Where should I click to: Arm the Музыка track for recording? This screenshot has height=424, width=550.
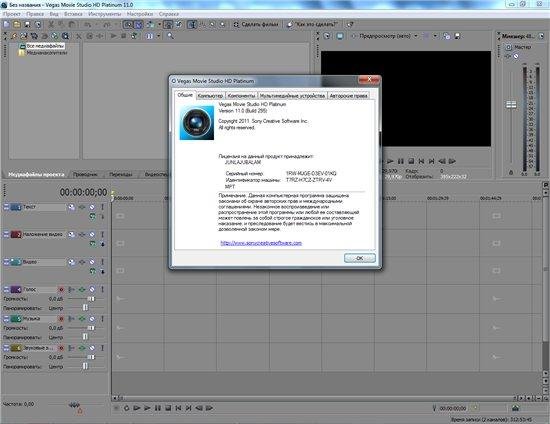[x=61, y=319]
